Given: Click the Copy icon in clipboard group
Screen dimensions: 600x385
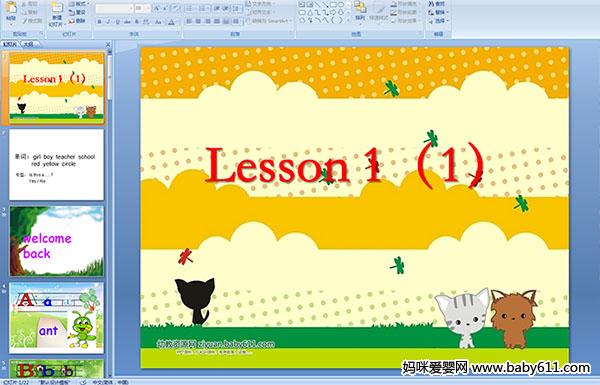Looking at the screenshot, I should pos(24,13).
